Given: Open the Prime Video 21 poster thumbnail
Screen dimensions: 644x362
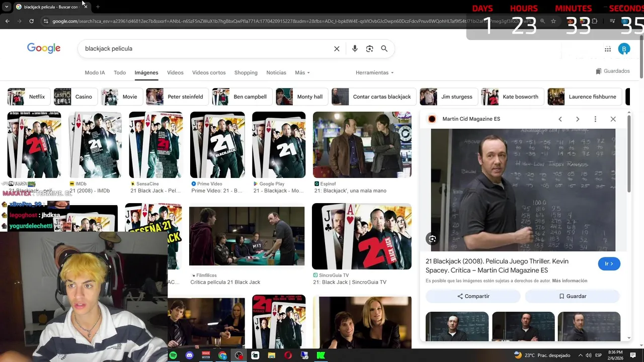Looking at the screenshot, I should [217, 145].
